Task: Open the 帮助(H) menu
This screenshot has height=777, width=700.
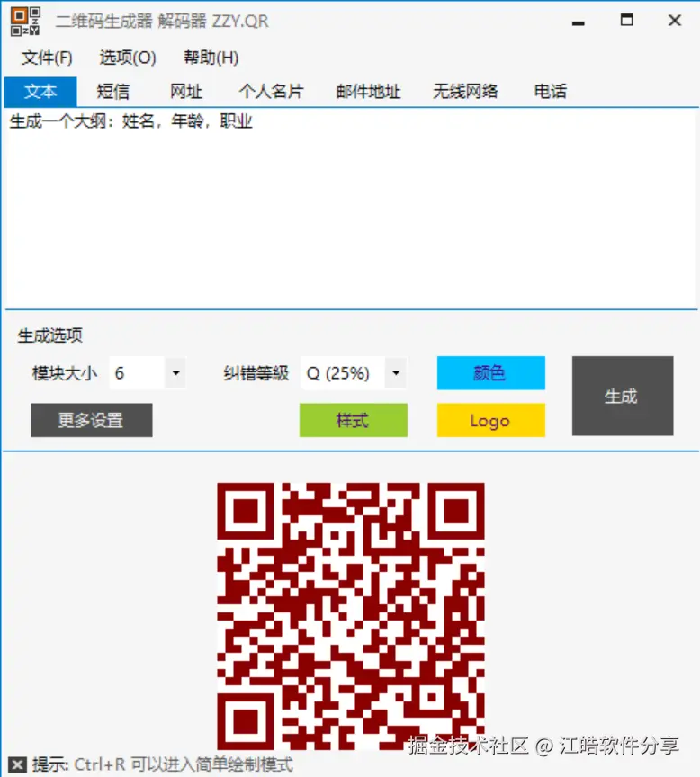Action: pos(211,58)
